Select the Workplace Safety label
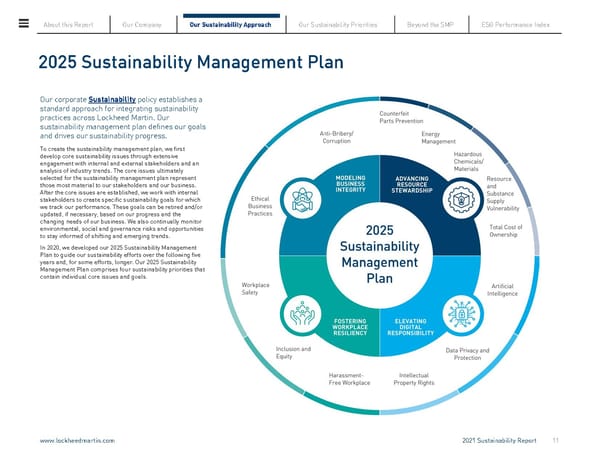Image resolution: width=600 pixels, height=463 pixels. [x=256, y=289]
